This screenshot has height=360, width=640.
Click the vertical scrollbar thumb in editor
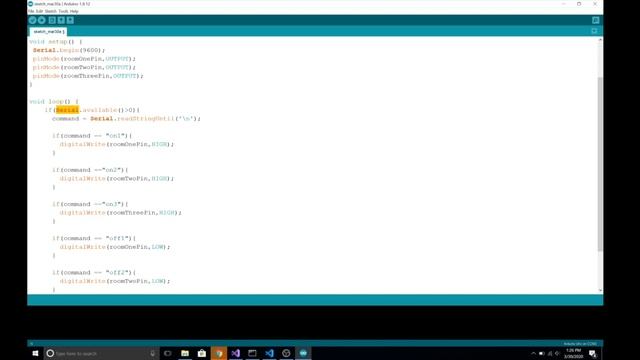click(600, 164)
